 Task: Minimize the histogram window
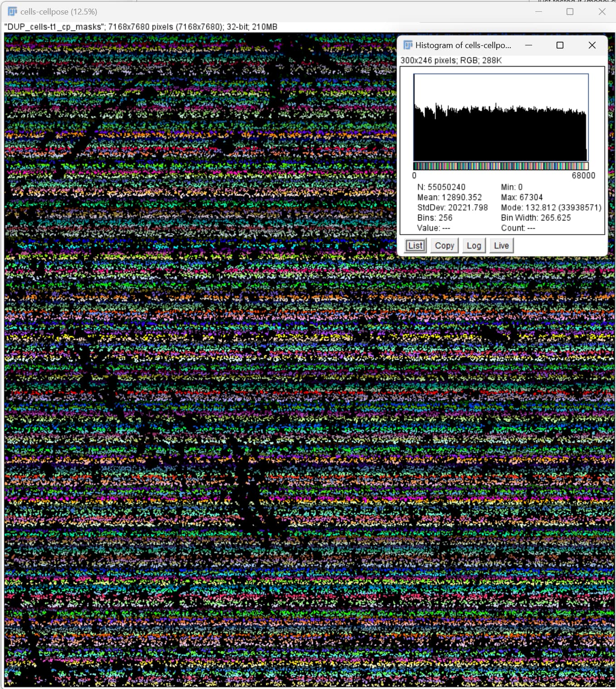(528, 45)
